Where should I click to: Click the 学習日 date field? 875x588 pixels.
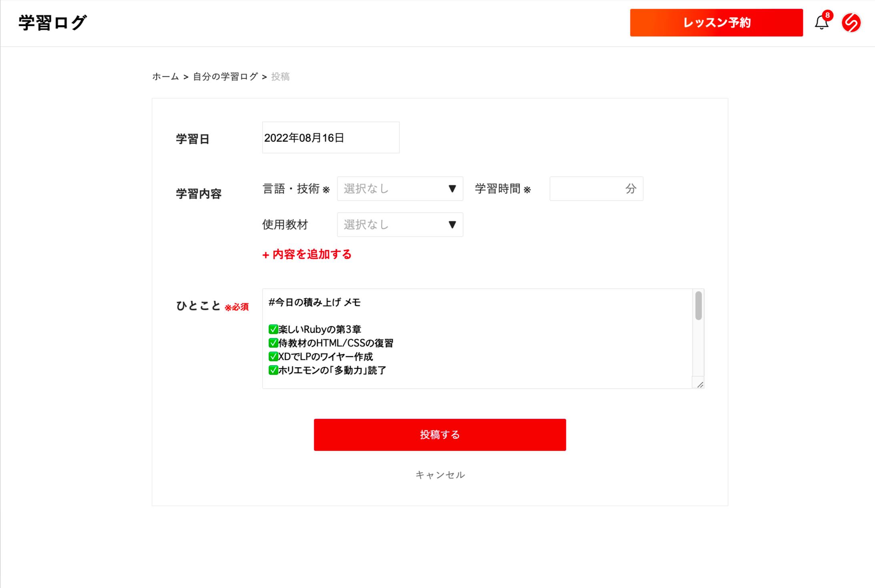pyautogui.click(x=330, y=138)
